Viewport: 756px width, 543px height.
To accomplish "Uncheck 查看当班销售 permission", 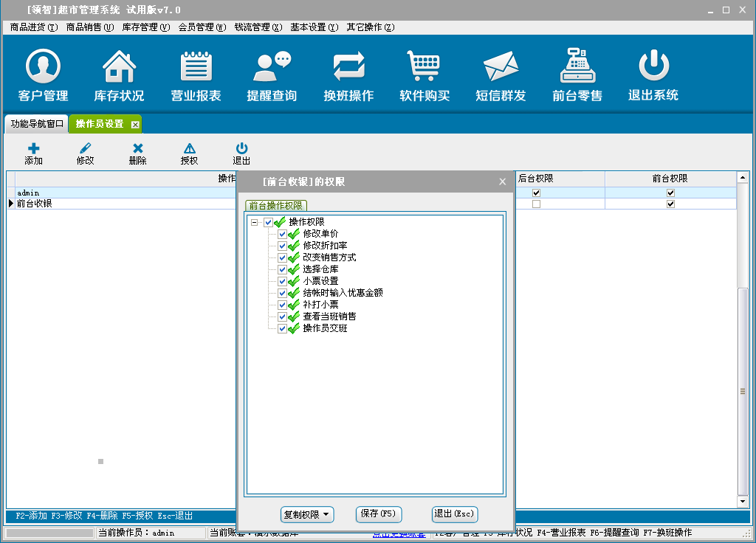I will tap(283, 317).
